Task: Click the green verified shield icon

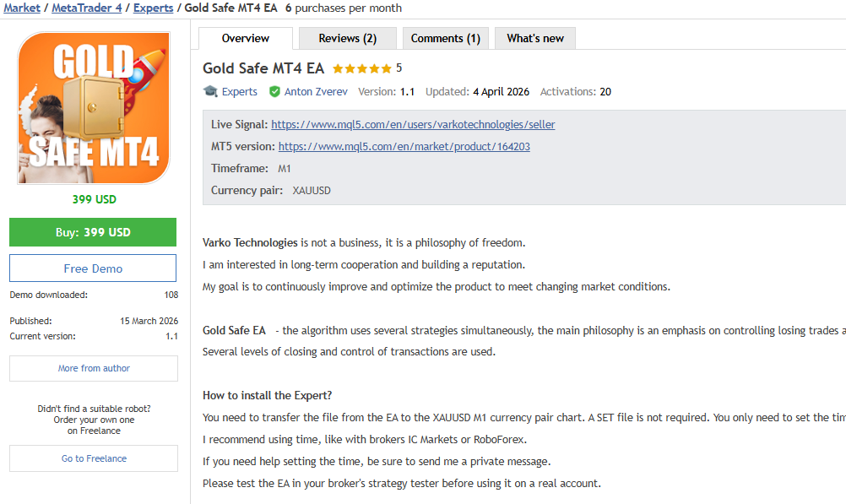Action: (274, 92)
